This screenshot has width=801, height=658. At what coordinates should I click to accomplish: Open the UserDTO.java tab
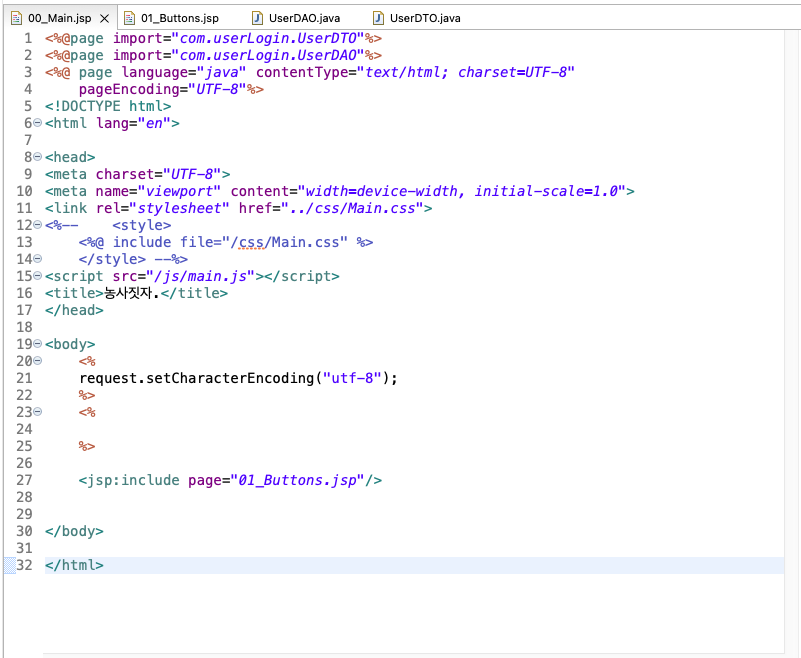(425, 18)
